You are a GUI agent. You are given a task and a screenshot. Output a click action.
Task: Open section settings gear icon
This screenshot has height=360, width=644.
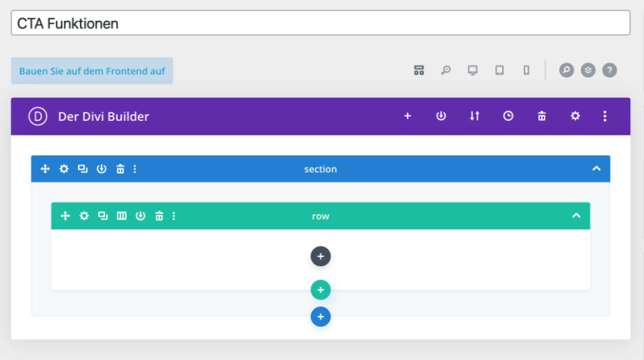coord(64,169)
